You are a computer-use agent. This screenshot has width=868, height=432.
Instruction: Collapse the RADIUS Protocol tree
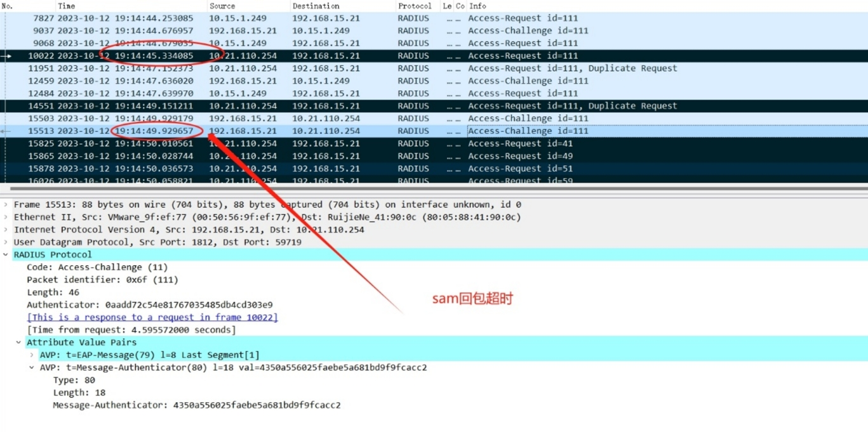(6, 255)
